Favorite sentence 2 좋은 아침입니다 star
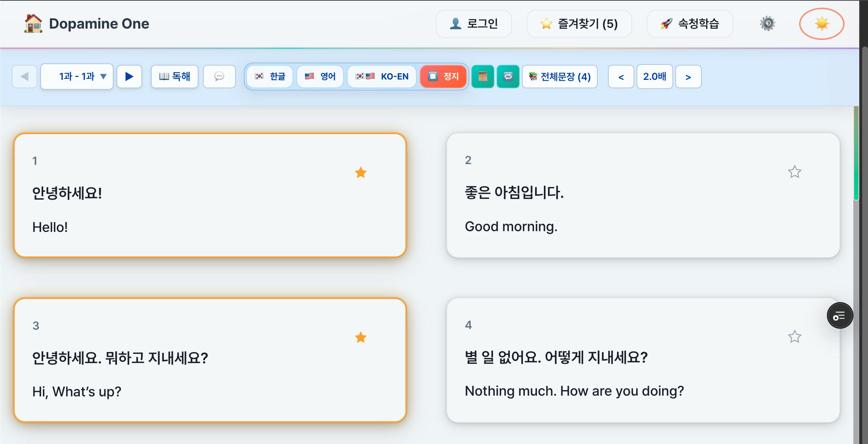This screenshot has height=444, width=868. (x=794, y=172)
